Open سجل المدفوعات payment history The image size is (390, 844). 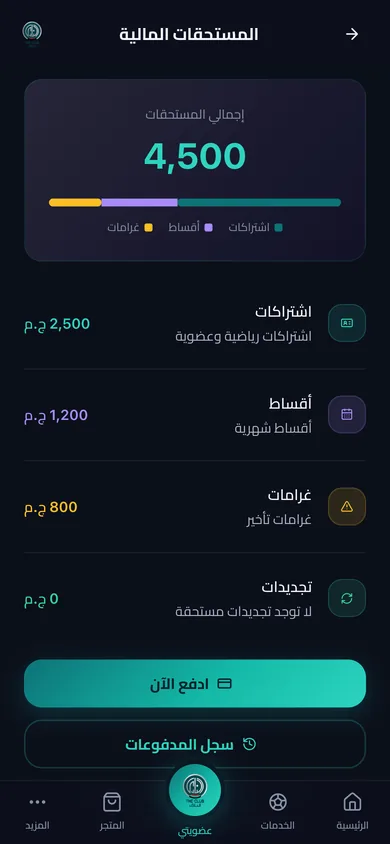[195, 744]
